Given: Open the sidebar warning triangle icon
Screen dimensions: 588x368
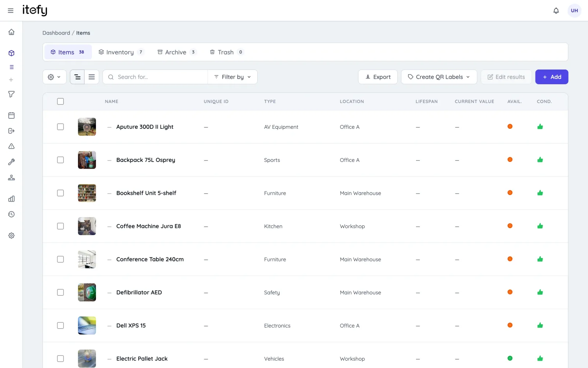Looking at the screenshot, I should (11, 146).
